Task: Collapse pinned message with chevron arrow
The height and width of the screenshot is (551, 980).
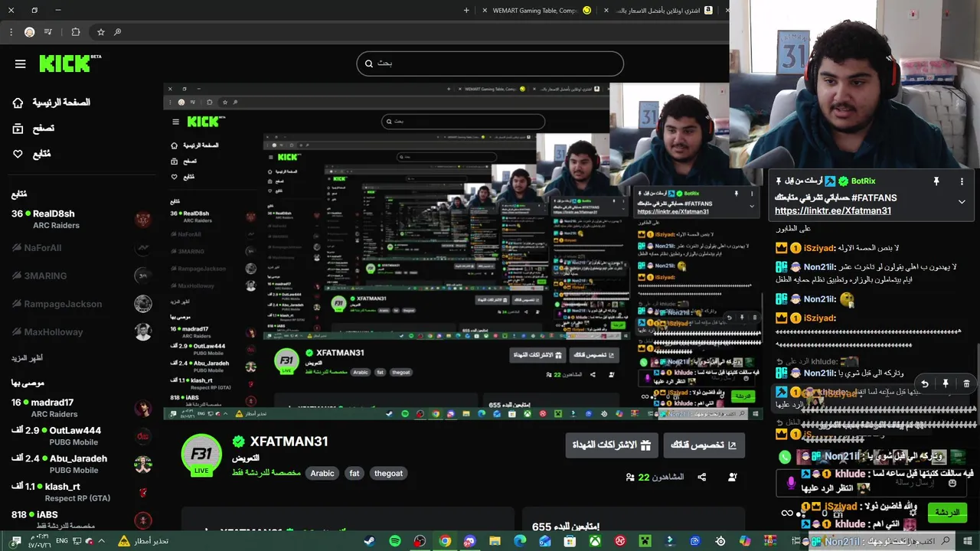Action: 962,202
